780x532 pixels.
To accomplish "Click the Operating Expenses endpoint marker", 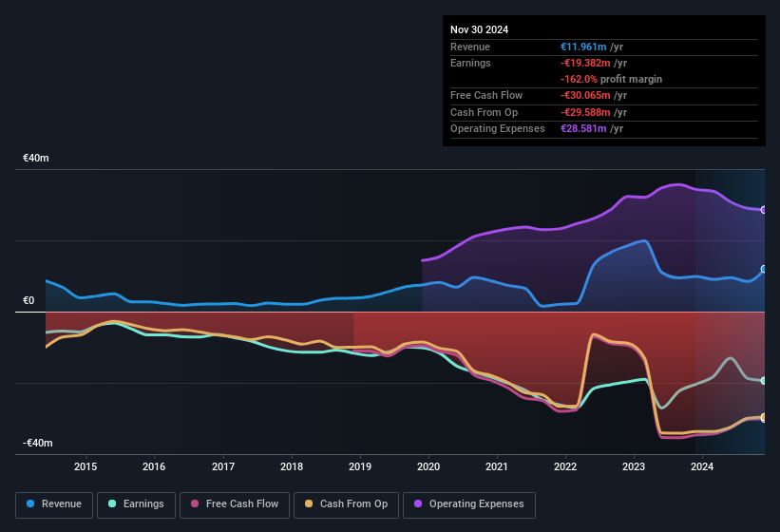I will pos(764,210).
